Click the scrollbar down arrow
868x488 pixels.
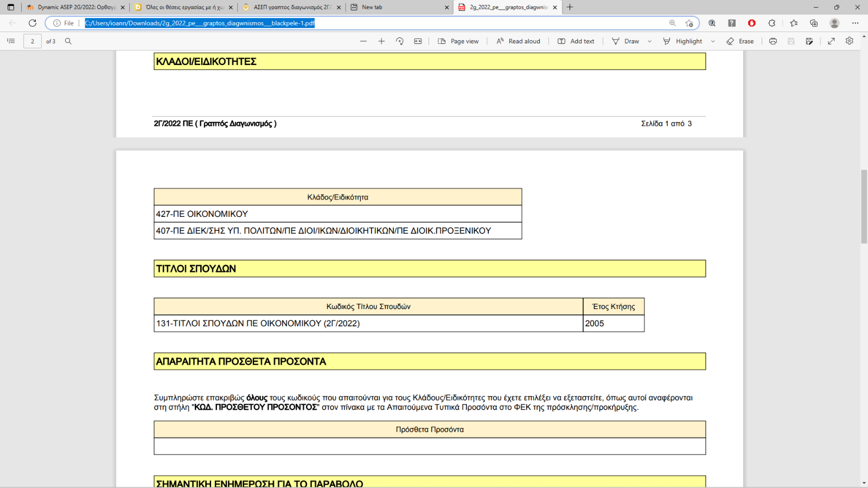(864, 483)
